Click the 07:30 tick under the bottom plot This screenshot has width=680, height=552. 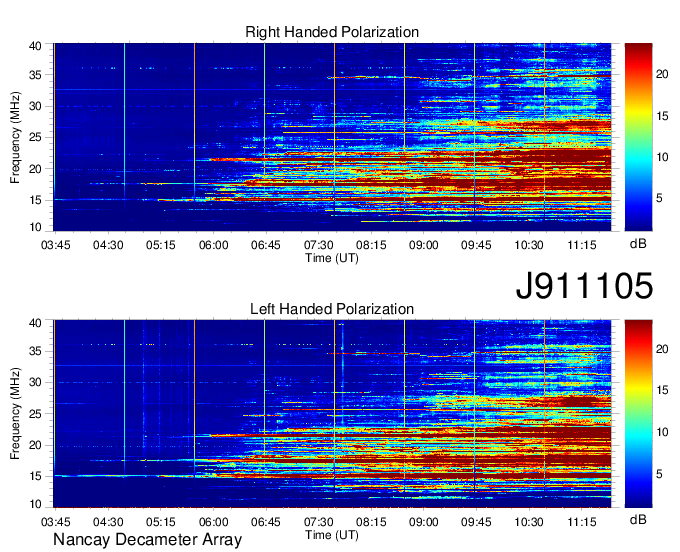319,522
